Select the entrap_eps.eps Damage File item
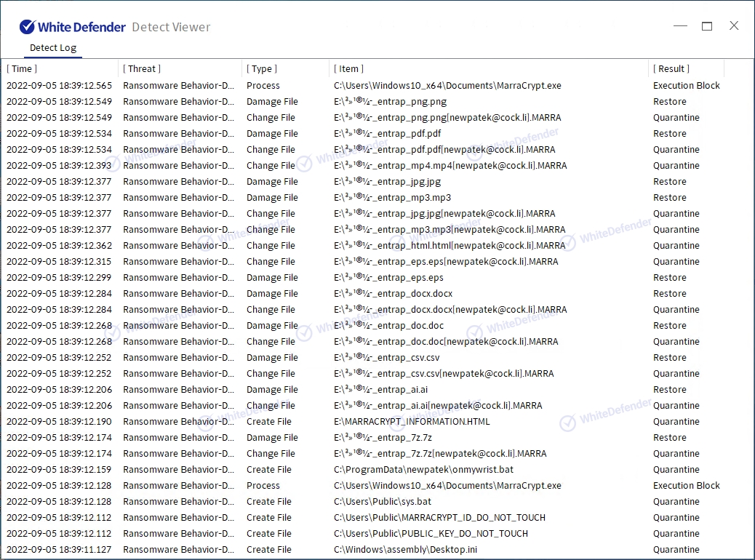Screen dimensions: 755x560 (x=388, y=277)
